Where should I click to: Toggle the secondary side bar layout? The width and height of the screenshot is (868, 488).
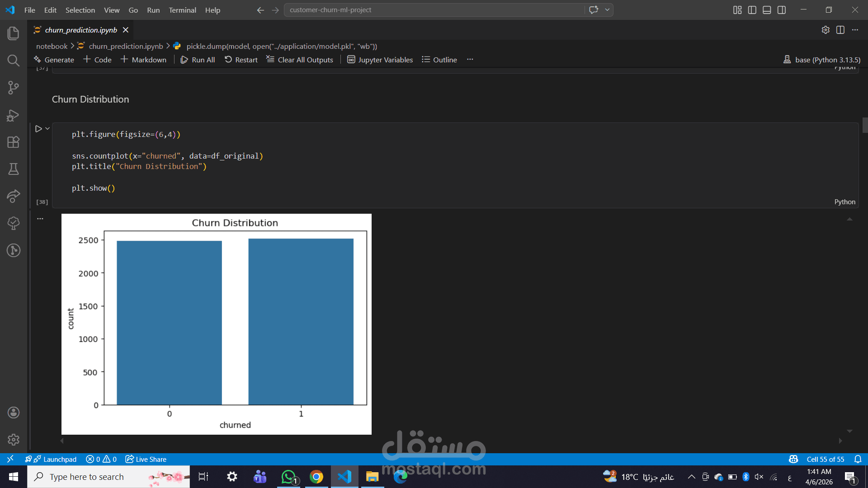(782, 10)
